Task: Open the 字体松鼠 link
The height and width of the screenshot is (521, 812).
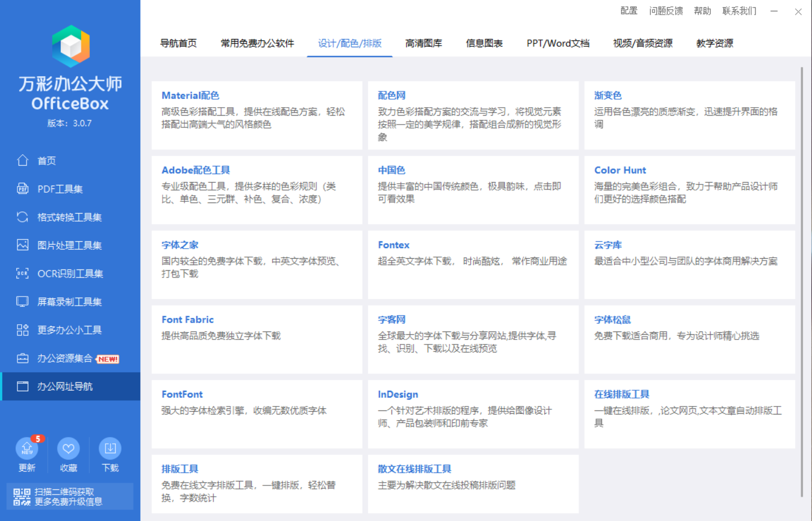Action: click(612, 320)
